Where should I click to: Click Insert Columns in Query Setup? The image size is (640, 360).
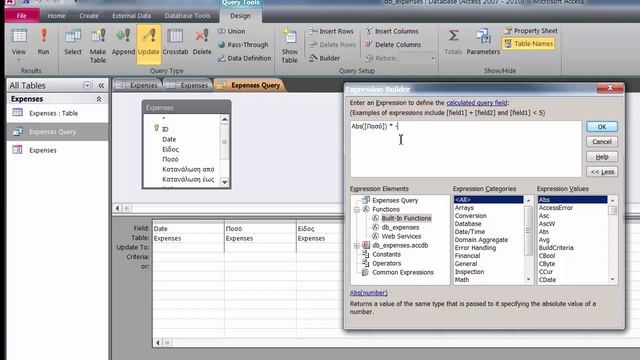pyautogui.click(x=392, y=31)
